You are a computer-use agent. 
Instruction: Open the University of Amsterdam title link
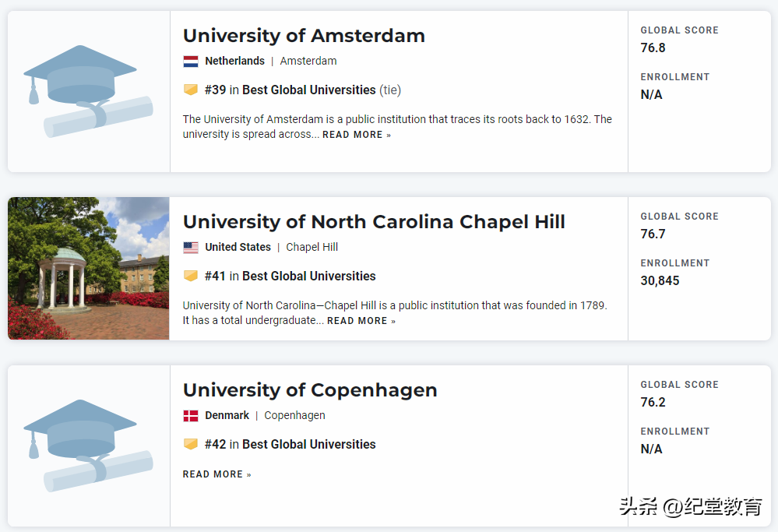pos(304,36)
